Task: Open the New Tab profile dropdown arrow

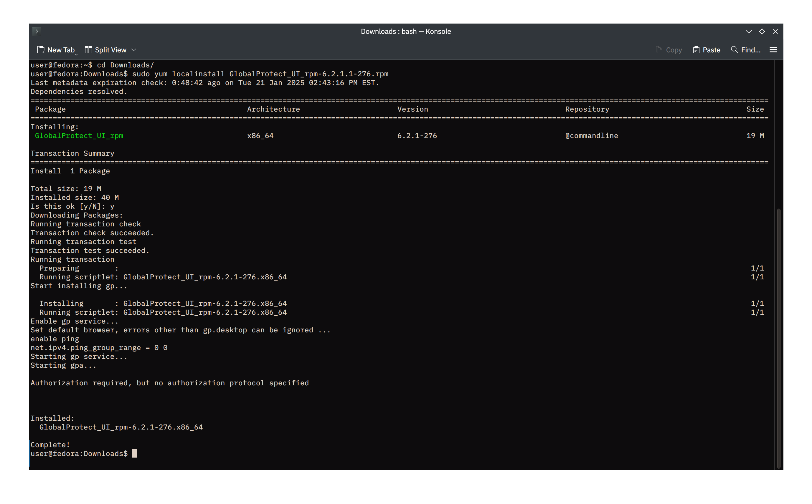Action: coord(76,54)
